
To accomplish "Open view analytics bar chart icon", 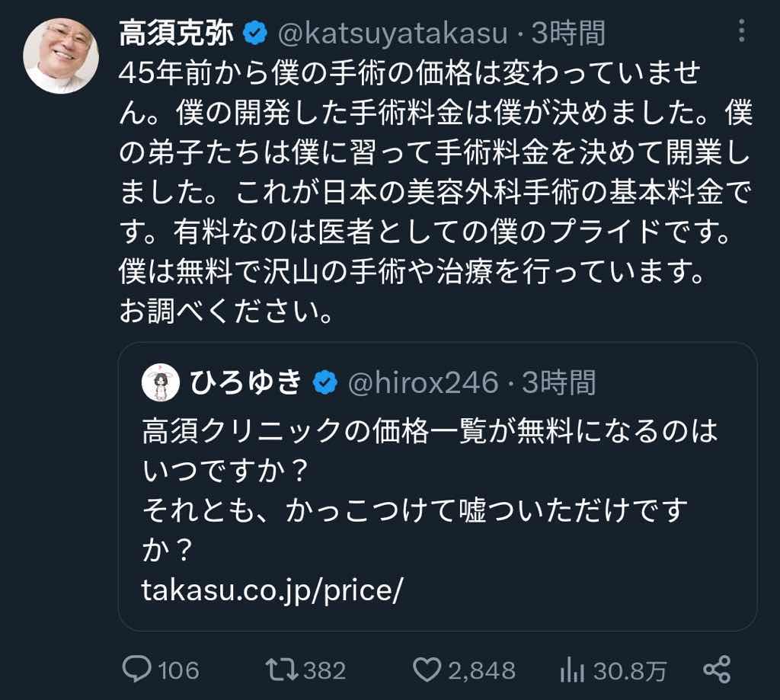I will 570,670.
